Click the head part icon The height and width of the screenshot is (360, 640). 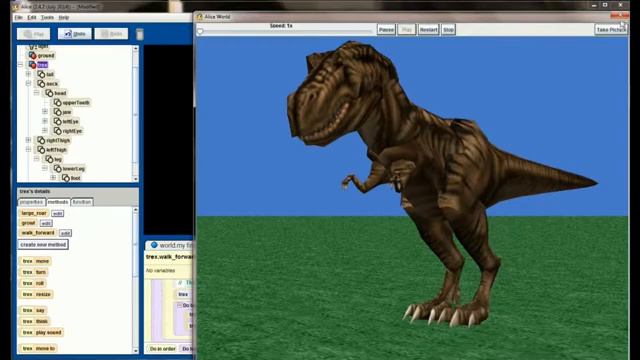(49, 93)
